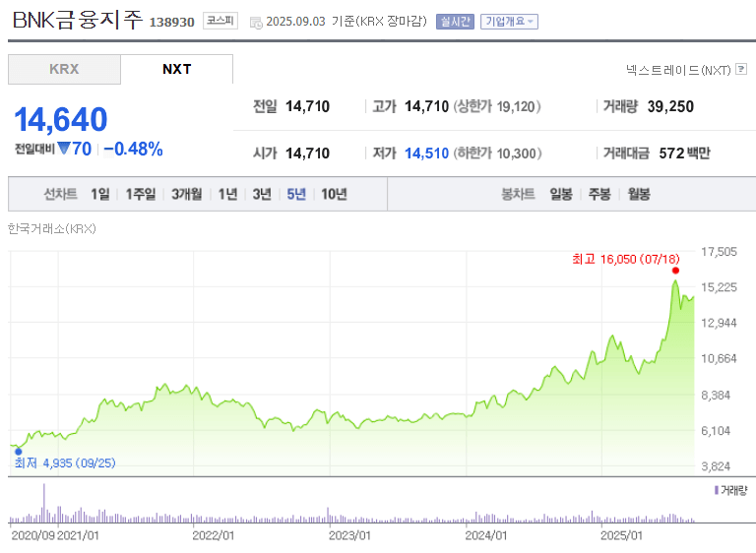
Task: Click the 최고 16,050 (07/18) label
Action: pyautogui.click(x=626, y=260)
